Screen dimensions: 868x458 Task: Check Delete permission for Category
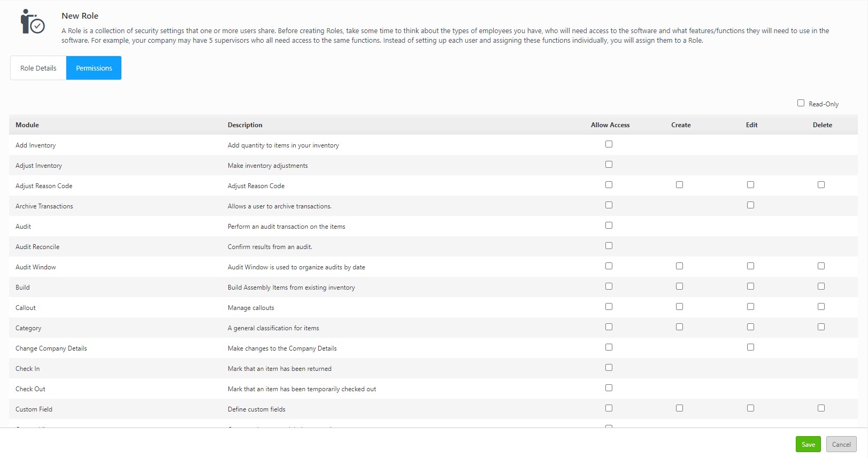pos(821,327)
